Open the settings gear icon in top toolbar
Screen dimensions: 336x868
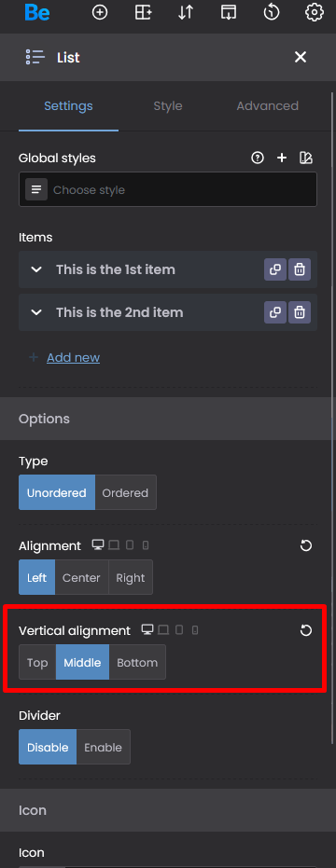point(315,12)
